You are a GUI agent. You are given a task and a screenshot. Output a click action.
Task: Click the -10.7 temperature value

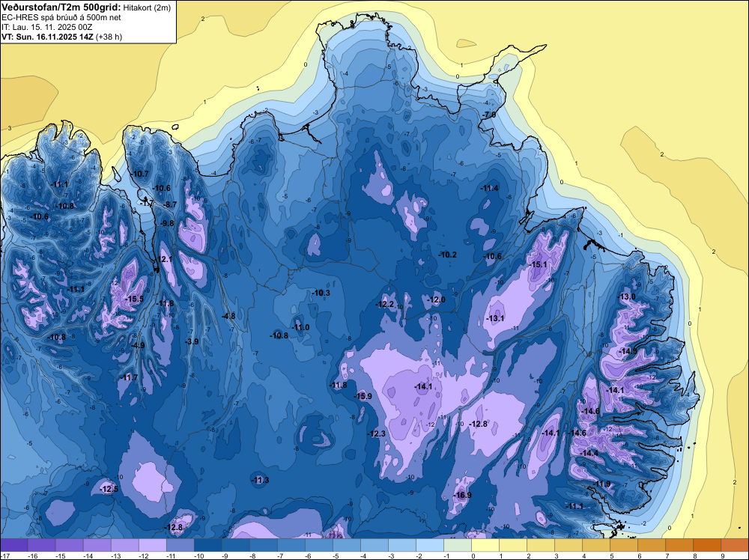tap(141, 174)
